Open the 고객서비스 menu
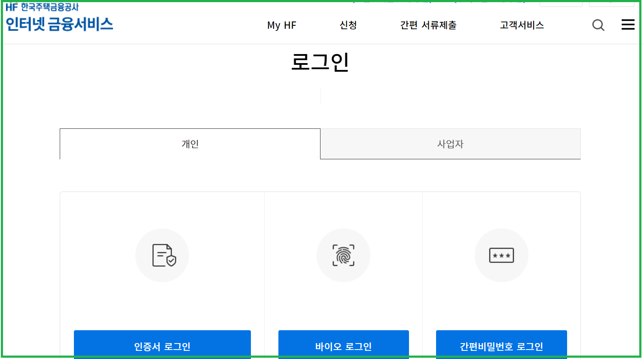The width and height of the screenshot is (644, 359). 522,25
